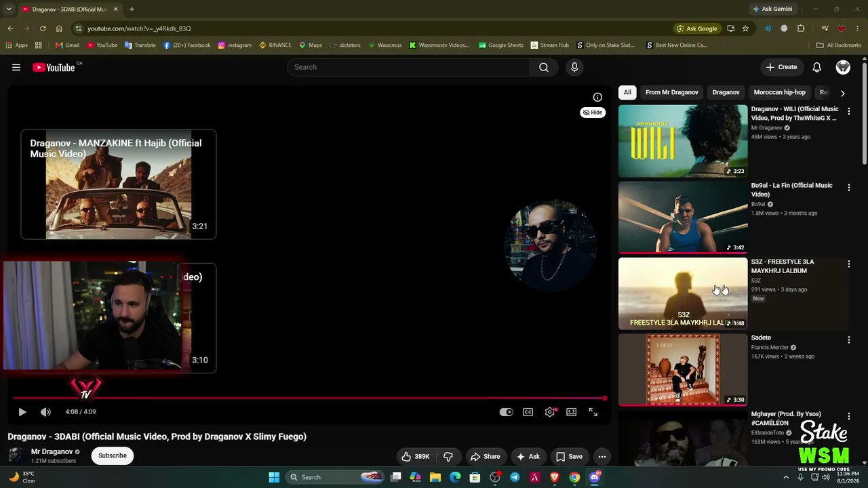Open the browser home page
The width and height of the screenshot is (868, 488).
(59, 28)
